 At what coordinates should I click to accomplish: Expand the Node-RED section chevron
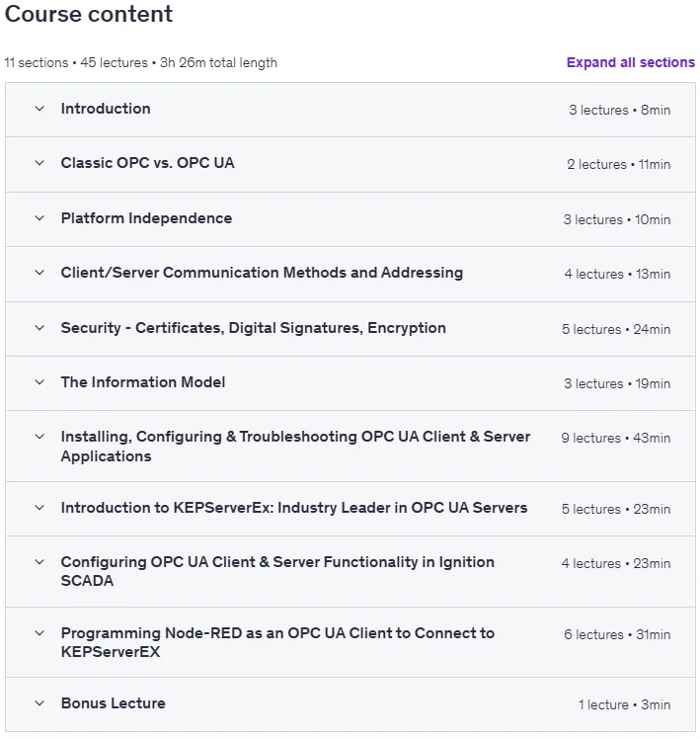point(39,633)
